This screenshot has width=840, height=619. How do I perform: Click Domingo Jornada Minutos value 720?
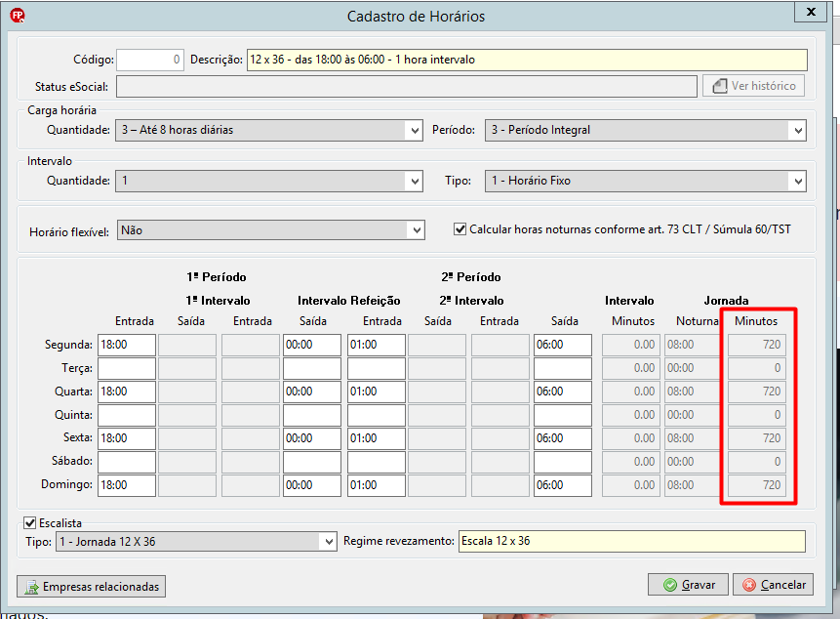click(x=757, y=485)
